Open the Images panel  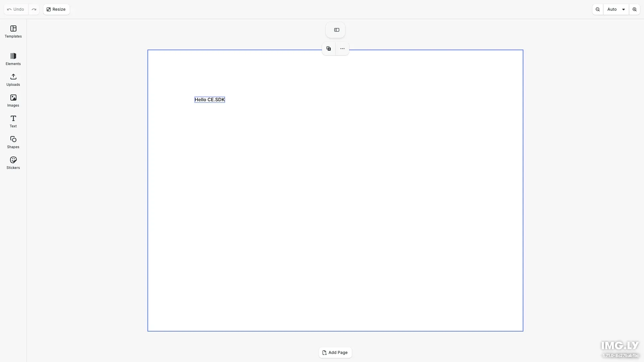(13, 101)
